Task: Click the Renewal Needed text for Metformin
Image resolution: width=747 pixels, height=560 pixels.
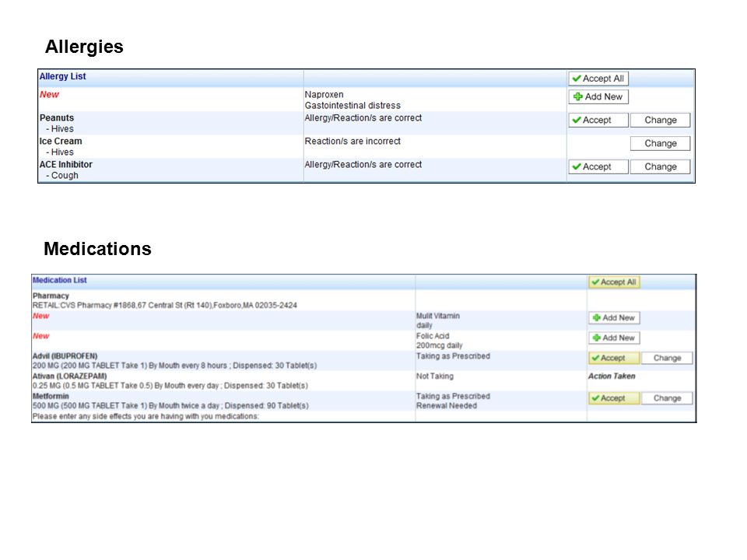Action: pos(447,406)
